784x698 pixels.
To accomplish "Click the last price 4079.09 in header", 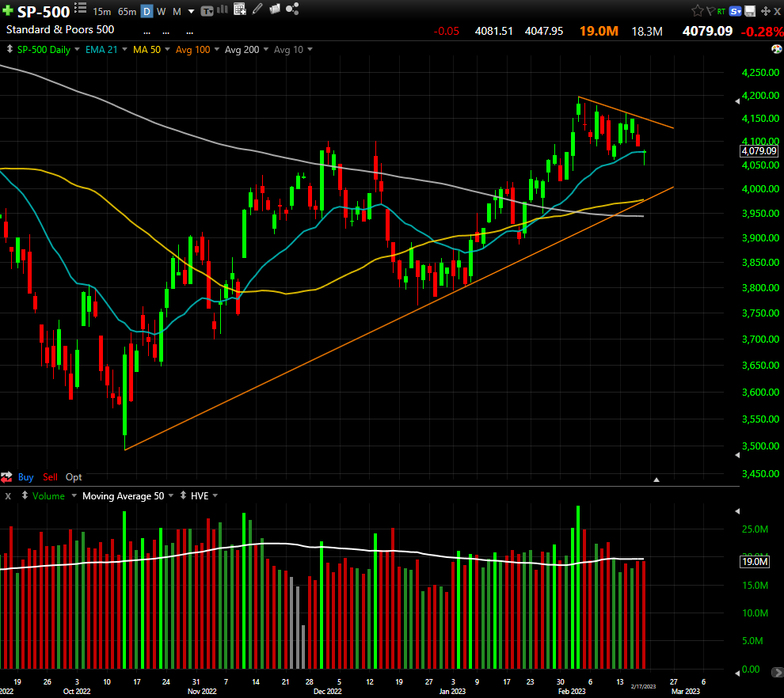I will (x=707, y=31).
